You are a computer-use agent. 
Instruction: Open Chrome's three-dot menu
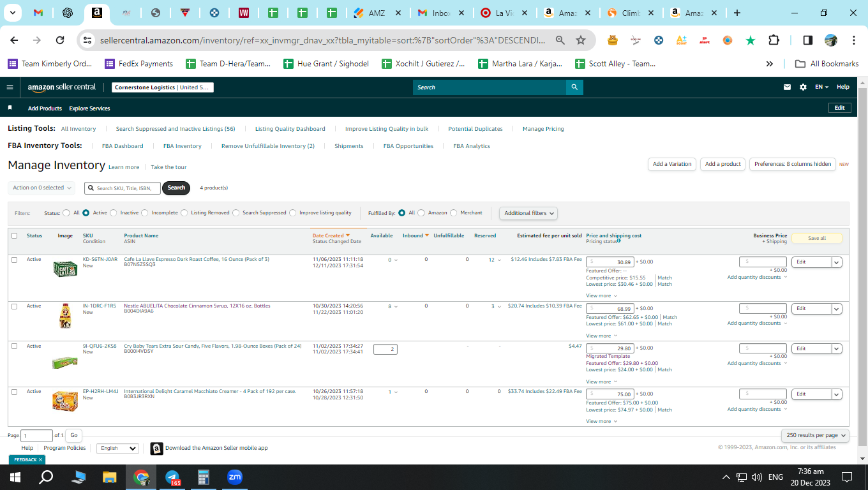(854, 40)
